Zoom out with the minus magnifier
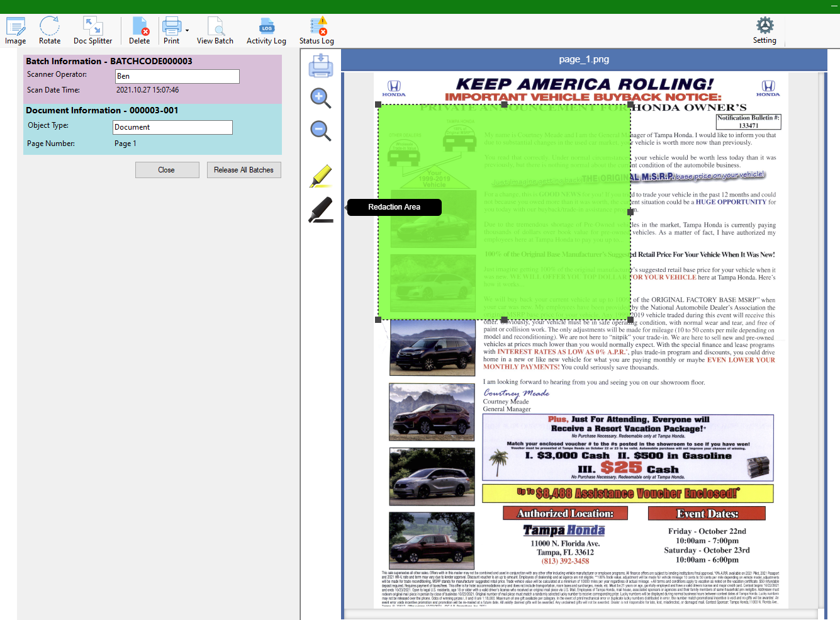The height and width of the screenshot is (620, 840). tap(320, 131)
